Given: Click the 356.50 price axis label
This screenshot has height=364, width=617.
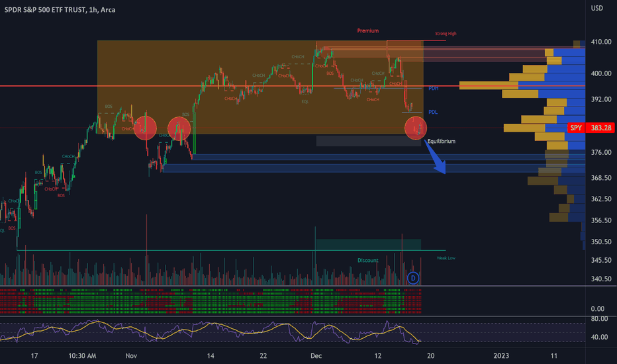Looking at the screenshot, I should [x=601, y=220].
